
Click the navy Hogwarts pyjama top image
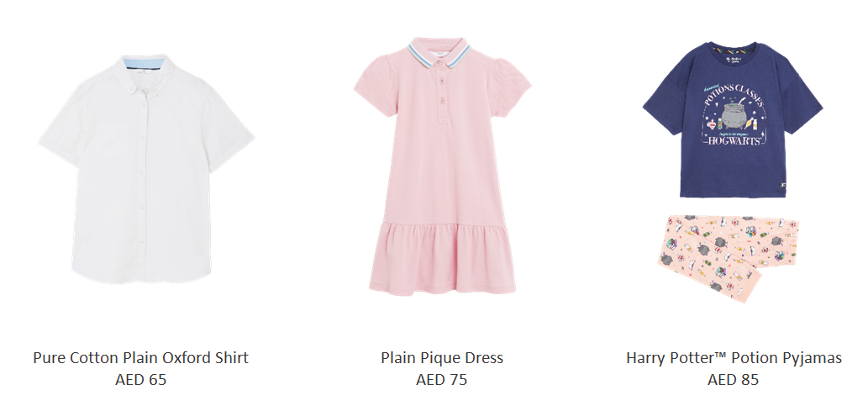733,119
